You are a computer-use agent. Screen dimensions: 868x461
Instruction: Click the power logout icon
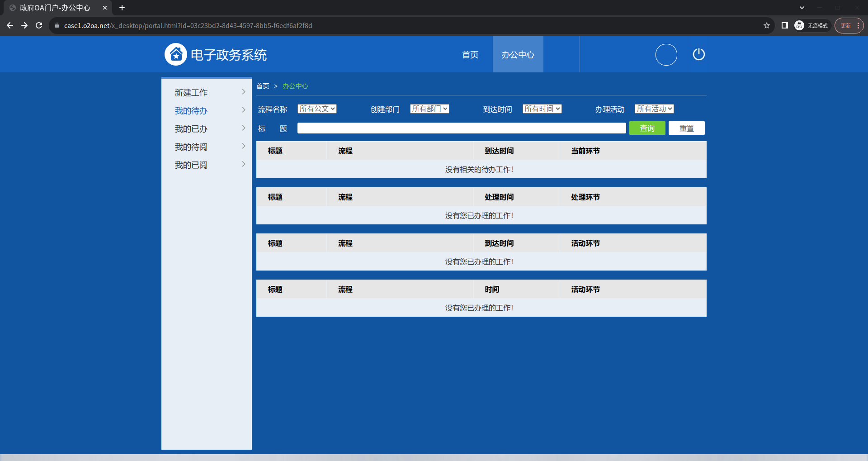click(698, 54)
